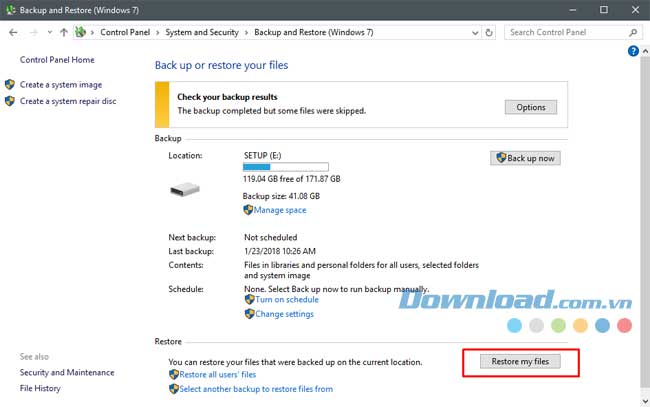Click shield icon beside Restore all users' files

pos(174,374)
